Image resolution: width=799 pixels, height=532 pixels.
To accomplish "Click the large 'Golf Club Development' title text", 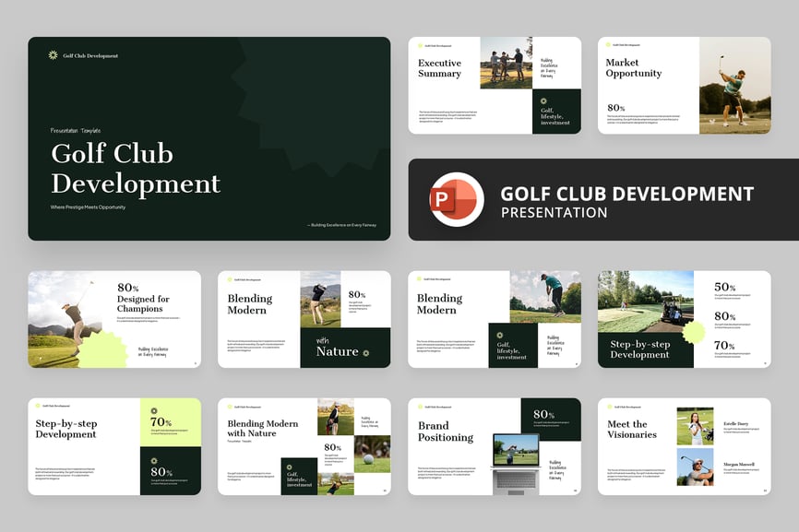I will pyautogui.click(x=136, y=168).
